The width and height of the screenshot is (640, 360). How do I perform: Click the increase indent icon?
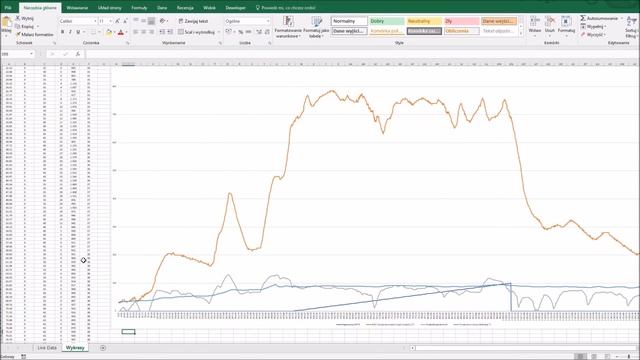tap(170, 32)
